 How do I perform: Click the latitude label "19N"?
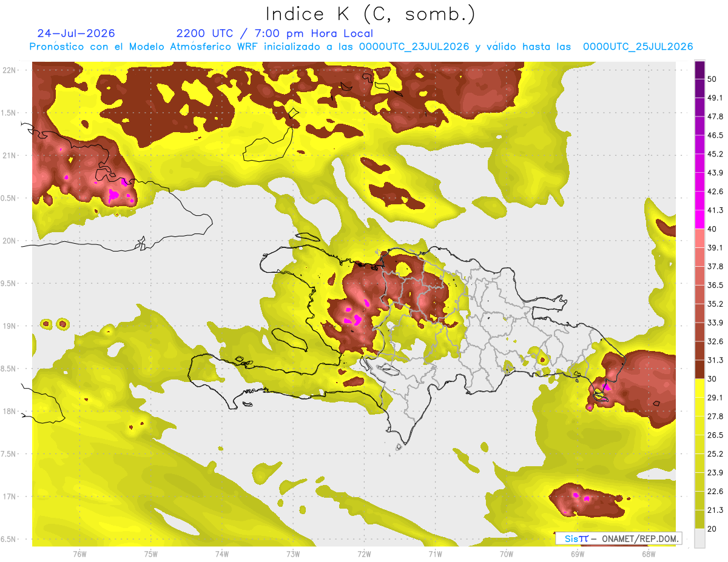pyautogui.click(x=10, y=326)
